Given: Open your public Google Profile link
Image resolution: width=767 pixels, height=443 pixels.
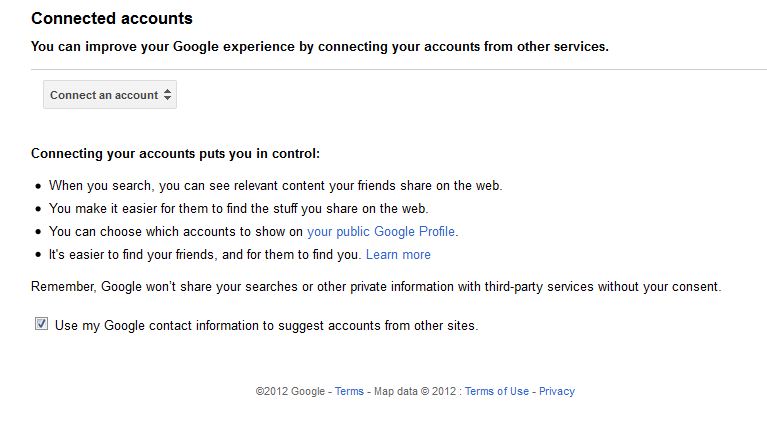Looking at the screenshot, I should tap(382, 232).
